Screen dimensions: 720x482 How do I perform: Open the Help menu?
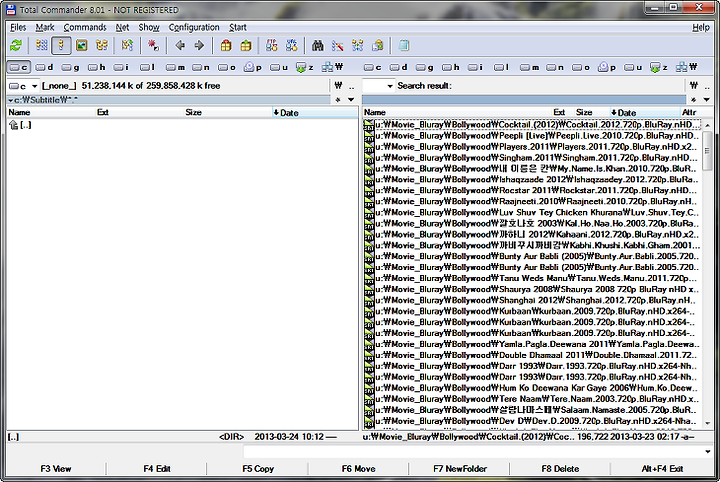701,28
